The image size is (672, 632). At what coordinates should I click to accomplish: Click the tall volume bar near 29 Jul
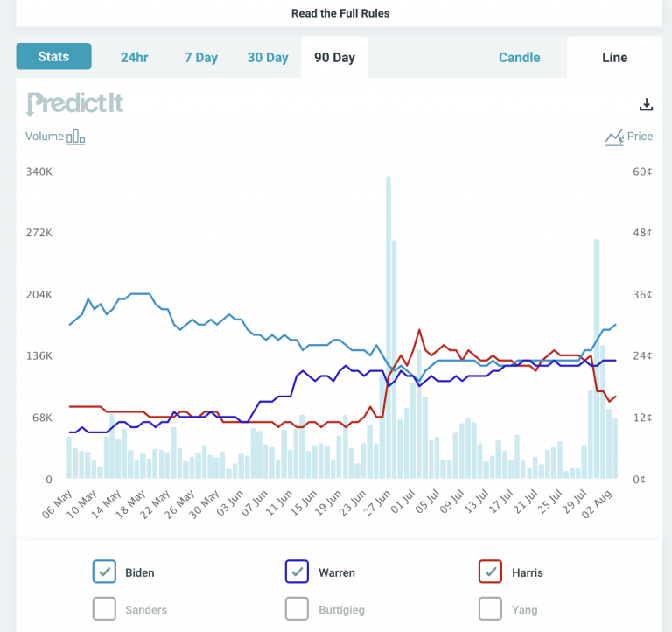click(x=597, y=359)
